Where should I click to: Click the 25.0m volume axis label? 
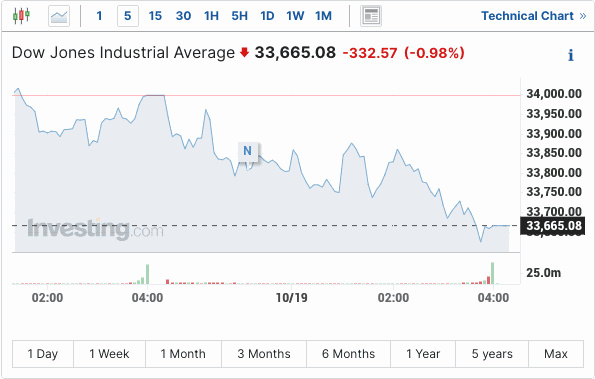click(543, 272)
